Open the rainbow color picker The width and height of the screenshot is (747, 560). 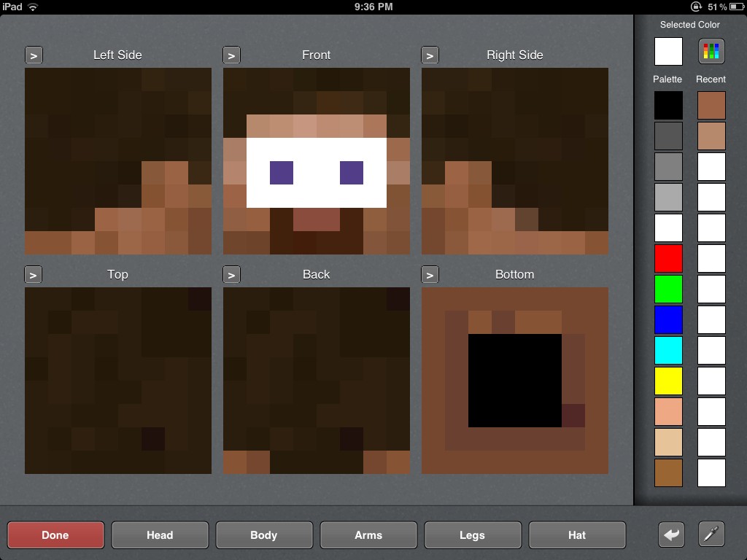711,51
